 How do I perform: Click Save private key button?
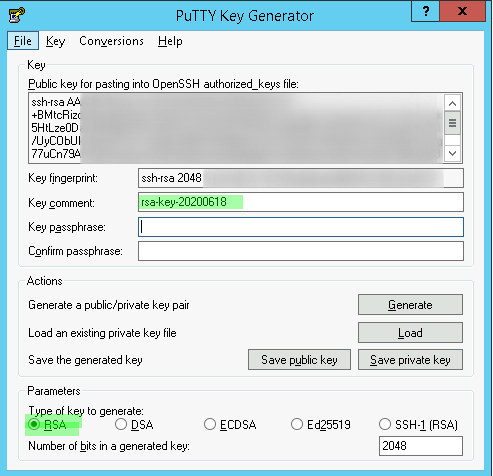pyautogui.click(x=410, y=360)
